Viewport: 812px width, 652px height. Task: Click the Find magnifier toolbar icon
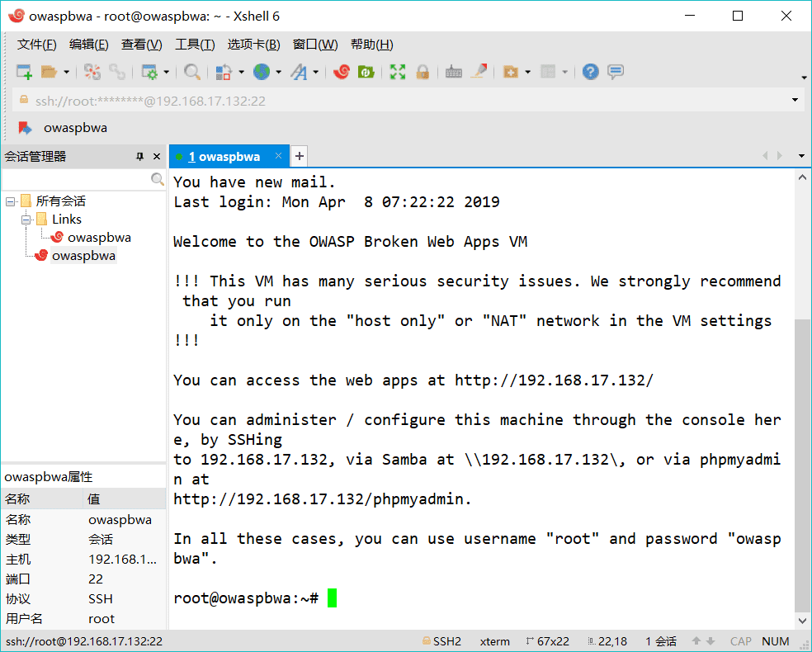[192, 72]
